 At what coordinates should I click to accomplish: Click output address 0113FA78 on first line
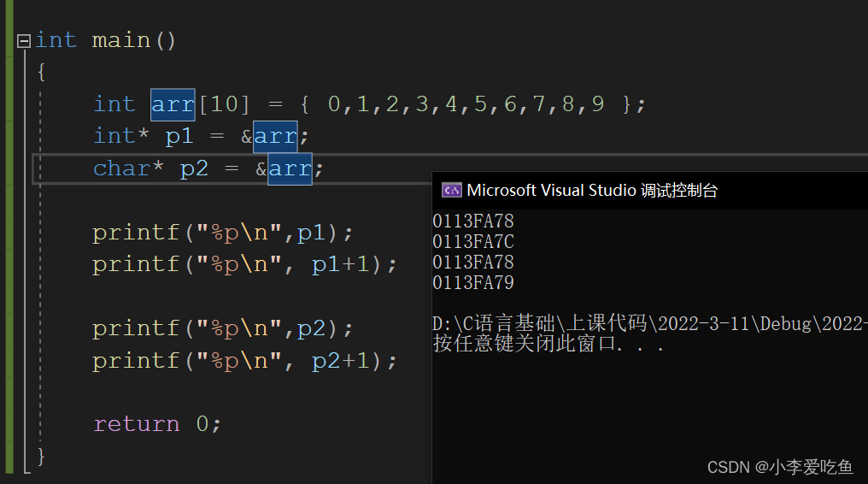(473, 221)
